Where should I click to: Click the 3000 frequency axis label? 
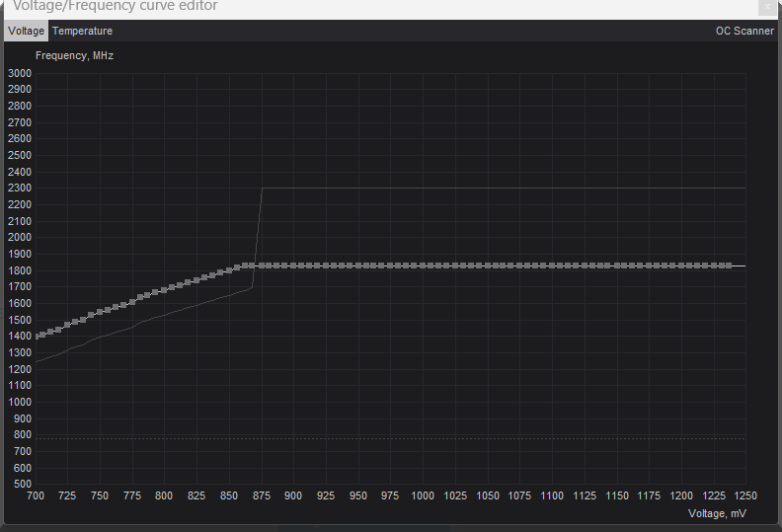click(x=20, y=73)
